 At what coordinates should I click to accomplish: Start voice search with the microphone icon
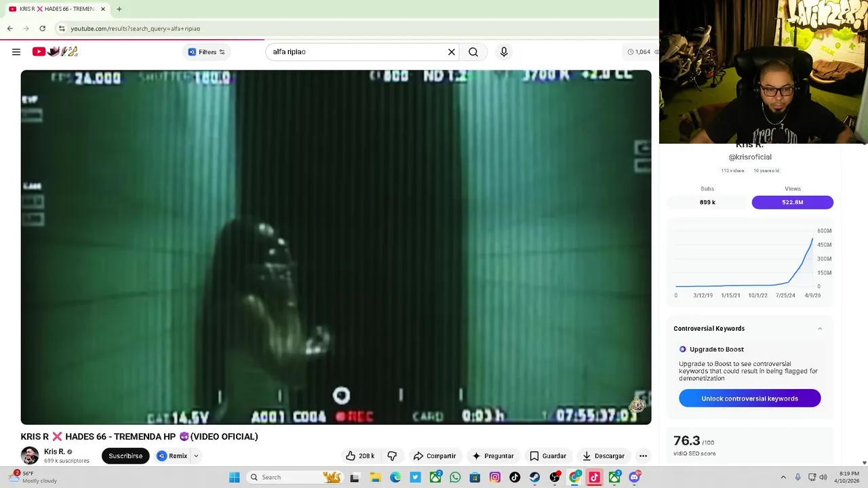pos(504,52)
